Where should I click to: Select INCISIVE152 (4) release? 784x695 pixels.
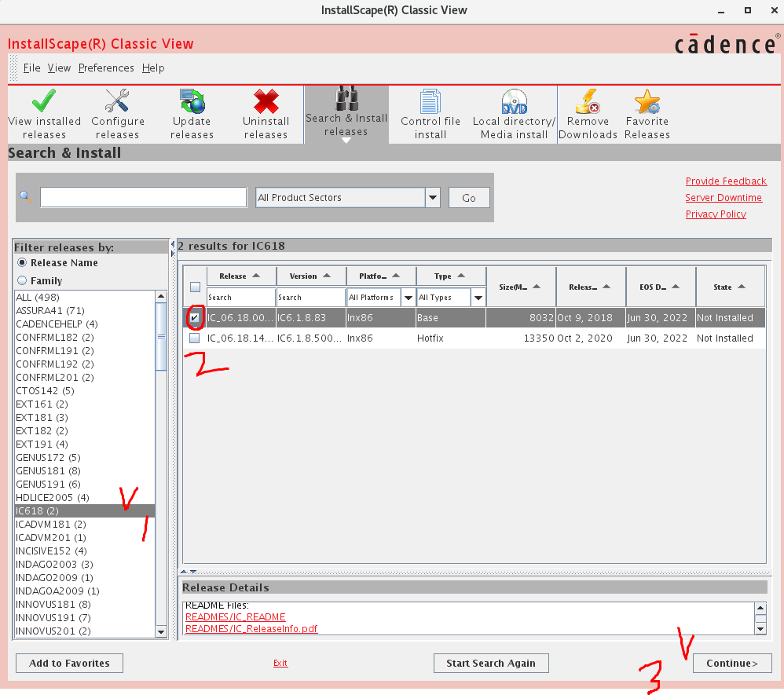[x=85, y=551]
